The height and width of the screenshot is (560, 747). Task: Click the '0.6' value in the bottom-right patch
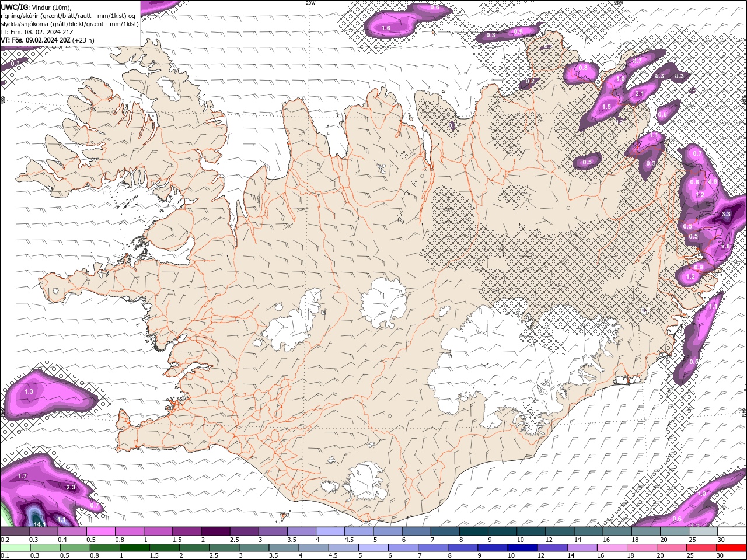pos(677,519)
